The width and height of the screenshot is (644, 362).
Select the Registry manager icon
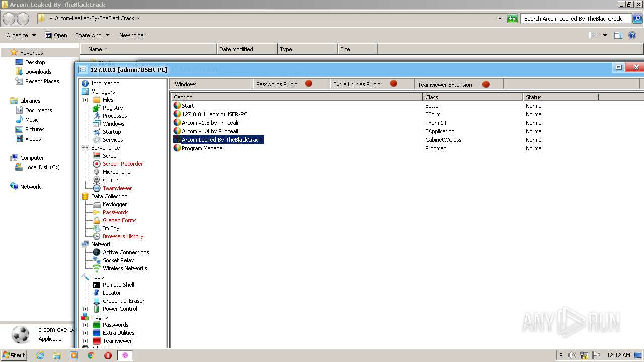tap(97, 108)
